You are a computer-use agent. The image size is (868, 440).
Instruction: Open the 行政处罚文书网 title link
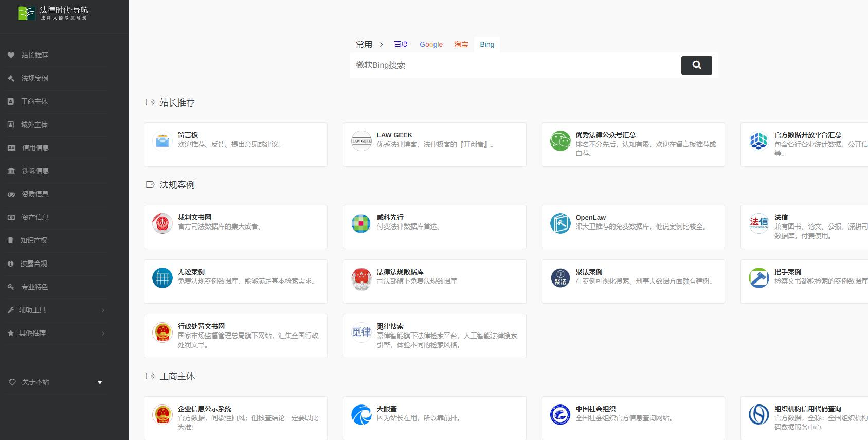click(201, 326)
